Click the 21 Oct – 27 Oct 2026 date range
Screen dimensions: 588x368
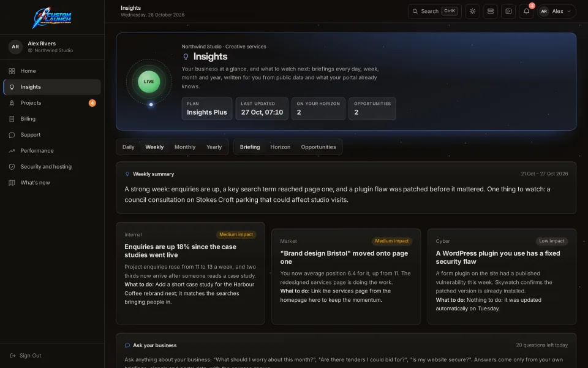coord(544,174)
